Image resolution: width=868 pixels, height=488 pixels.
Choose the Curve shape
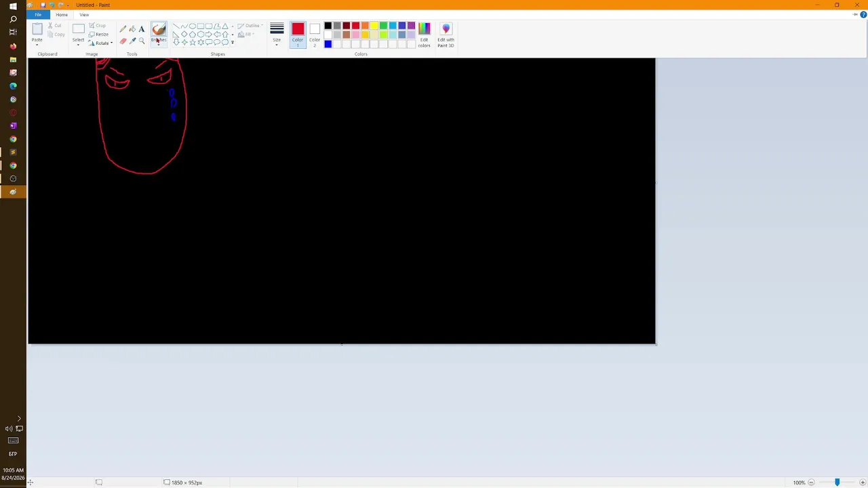184,26
